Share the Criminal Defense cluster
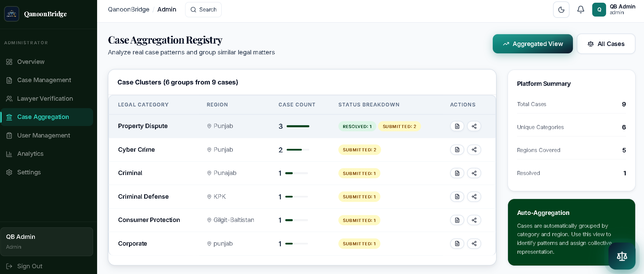 pos(474,197)
